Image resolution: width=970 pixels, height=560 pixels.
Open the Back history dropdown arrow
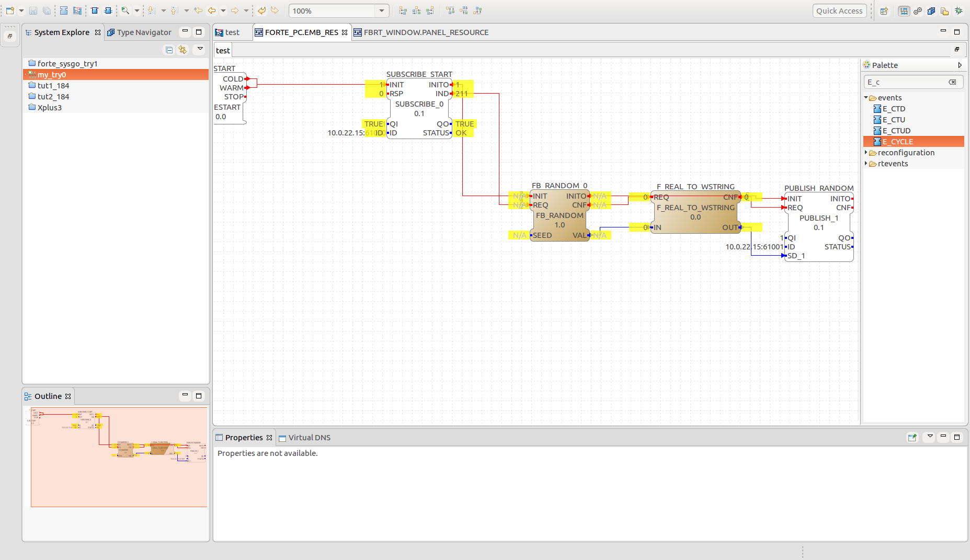pos(223,10)
